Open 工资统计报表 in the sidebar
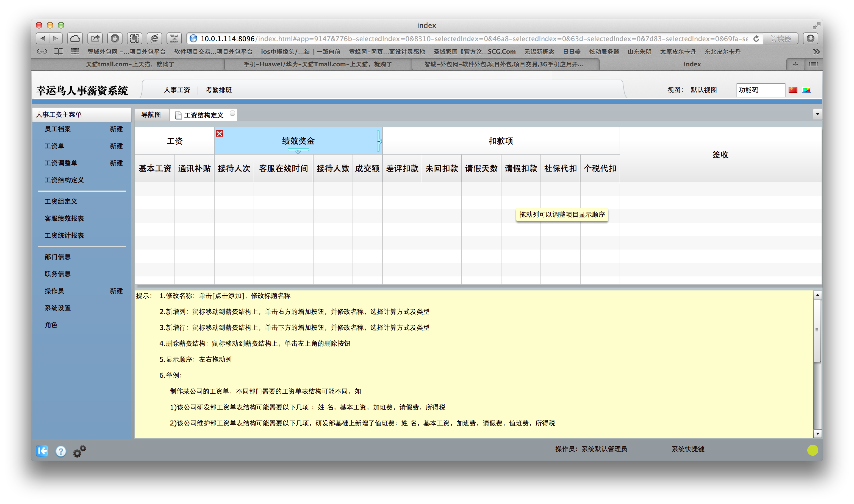 pyautogui.click(x=64, y=235)
